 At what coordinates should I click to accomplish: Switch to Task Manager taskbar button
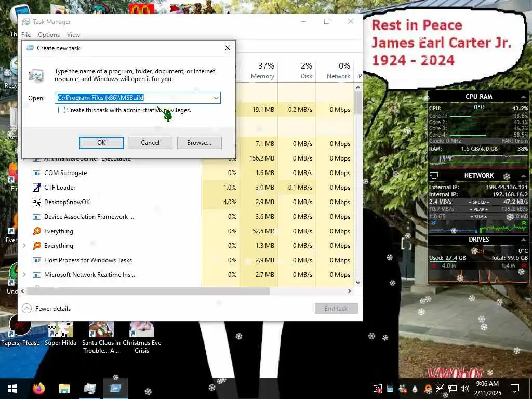click(x=89, y=389)
